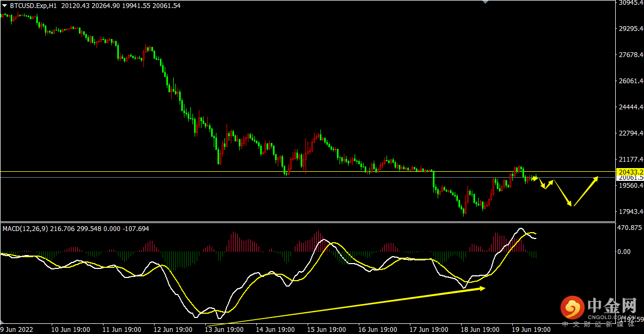Click the 29295.1 price axis label
The width and height of the screenshot is (644, 334).
point(631,29)
